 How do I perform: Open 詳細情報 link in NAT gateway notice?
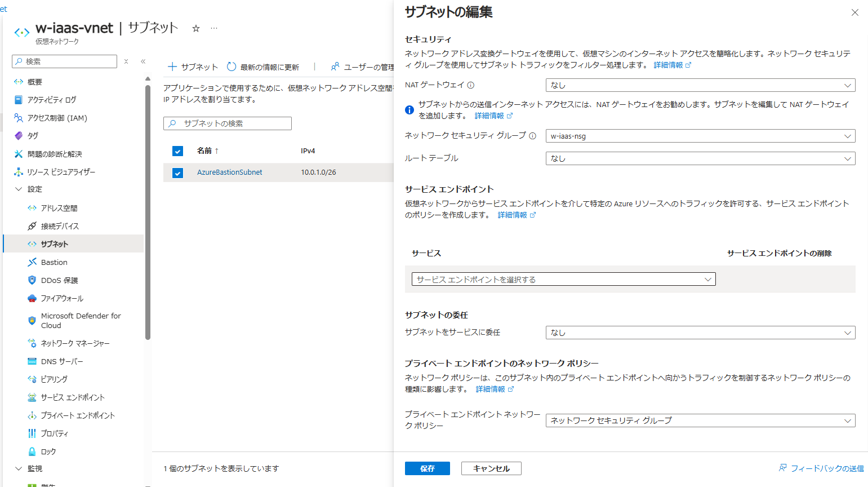tap(493, 116)
